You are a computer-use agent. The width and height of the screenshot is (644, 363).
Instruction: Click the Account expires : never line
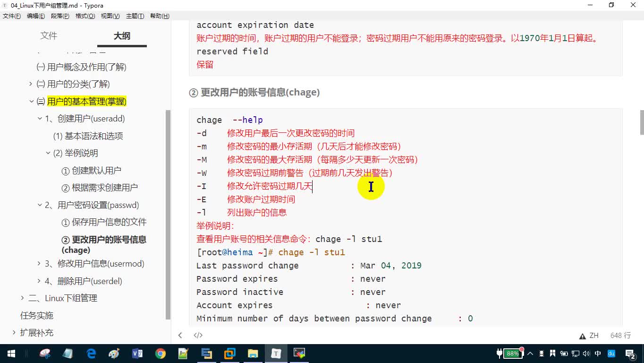click(298, 305)
